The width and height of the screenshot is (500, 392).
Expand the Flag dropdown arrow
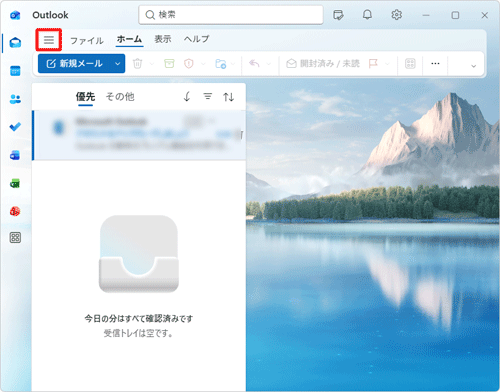(x=387, y=64)
